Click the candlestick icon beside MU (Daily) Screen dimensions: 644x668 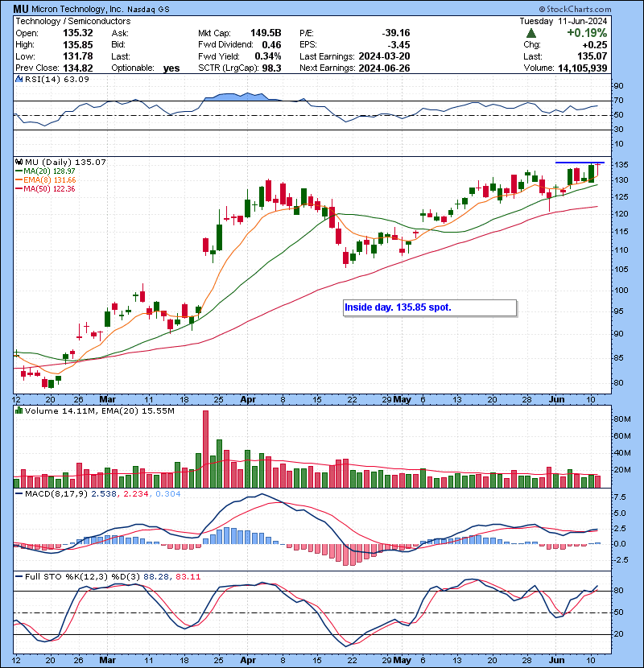point(19,162)
